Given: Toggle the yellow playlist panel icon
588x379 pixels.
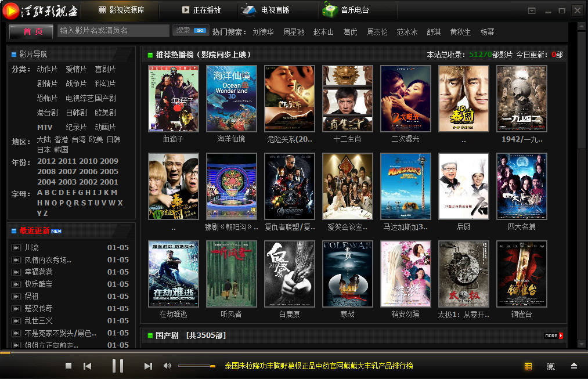Looking at the screenshot, I should point(528,366).
